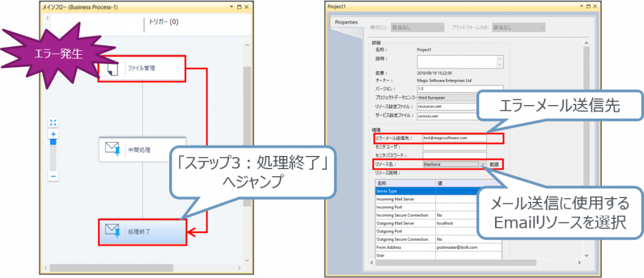
Task: Click the 中間処理 step email icon
Action: click(x=112, y=149)
